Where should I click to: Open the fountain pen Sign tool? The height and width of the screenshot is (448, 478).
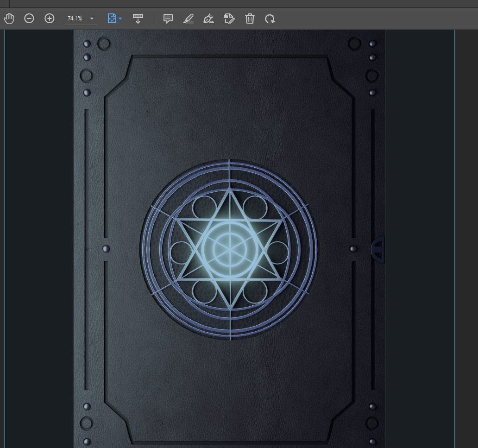coord(209,19)
